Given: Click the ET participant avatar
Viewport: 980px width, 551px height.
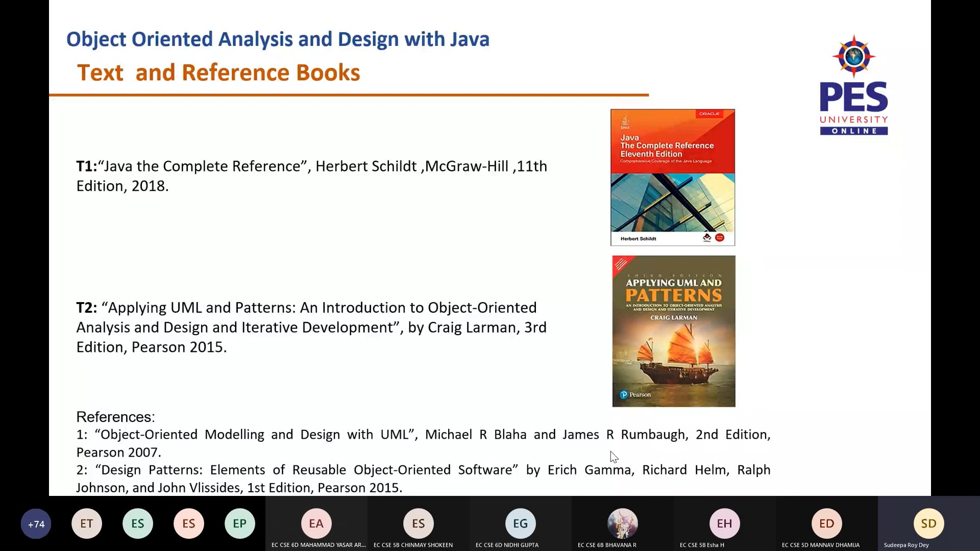Looking at the screenshot, I should coord(87,523).
